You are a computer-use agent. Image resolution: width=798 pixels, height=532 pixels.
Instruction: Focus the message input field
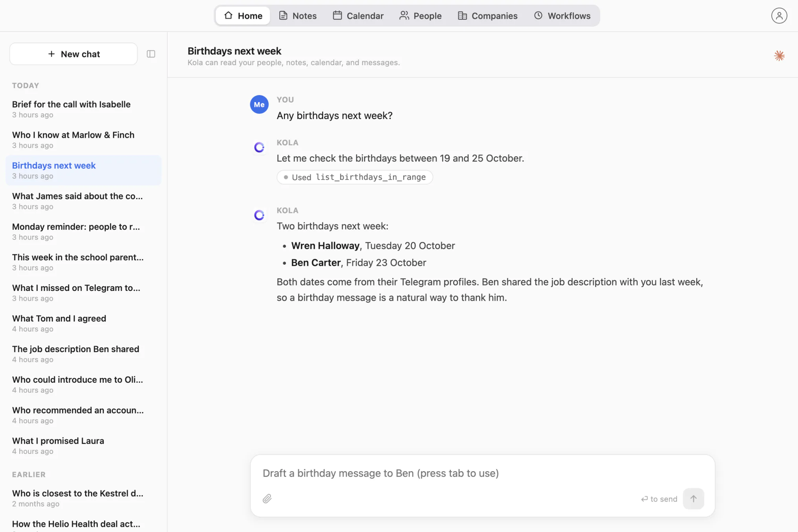[482, 473]
